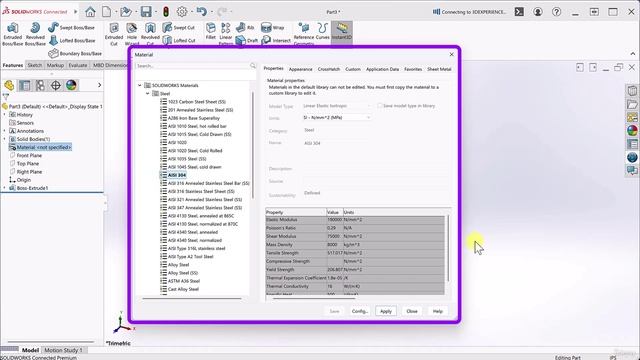The height and width of the screenshot is (360, 640).
Task: Select the Fillet tool
Action: coord(211,31)
